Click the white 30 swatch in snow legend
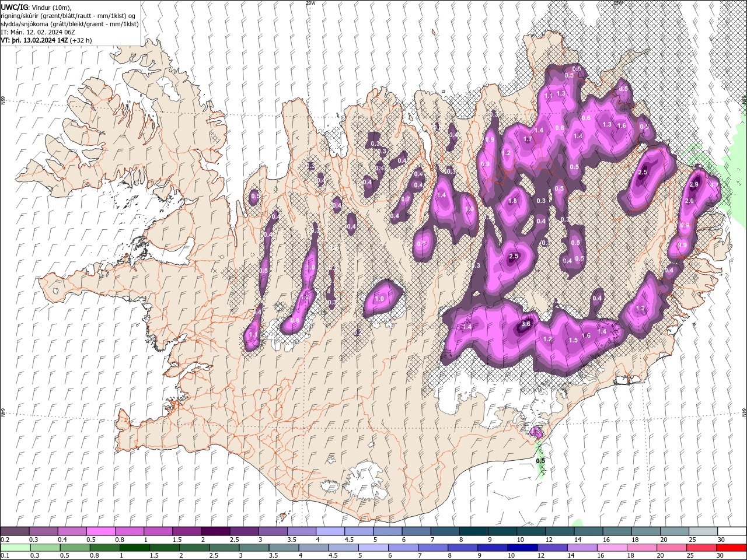This screenshot has height=560, width=747. (x=732, y=531)
